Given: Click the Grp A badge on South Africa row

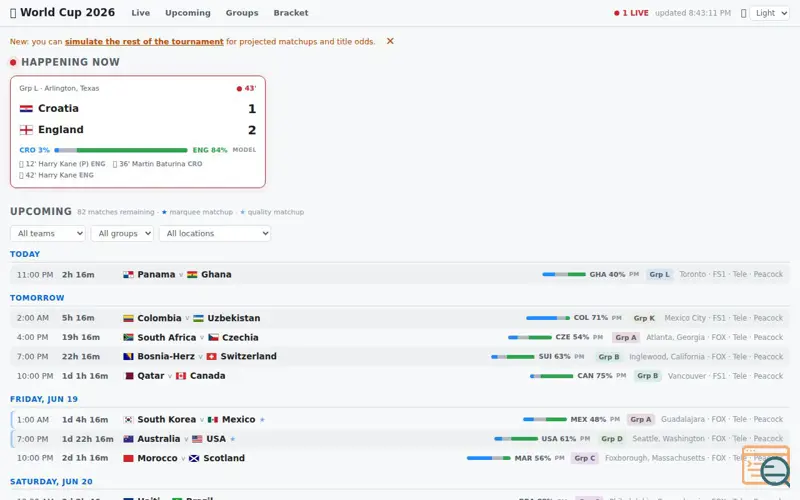Looking at the screenshot, I should point(626,338).
